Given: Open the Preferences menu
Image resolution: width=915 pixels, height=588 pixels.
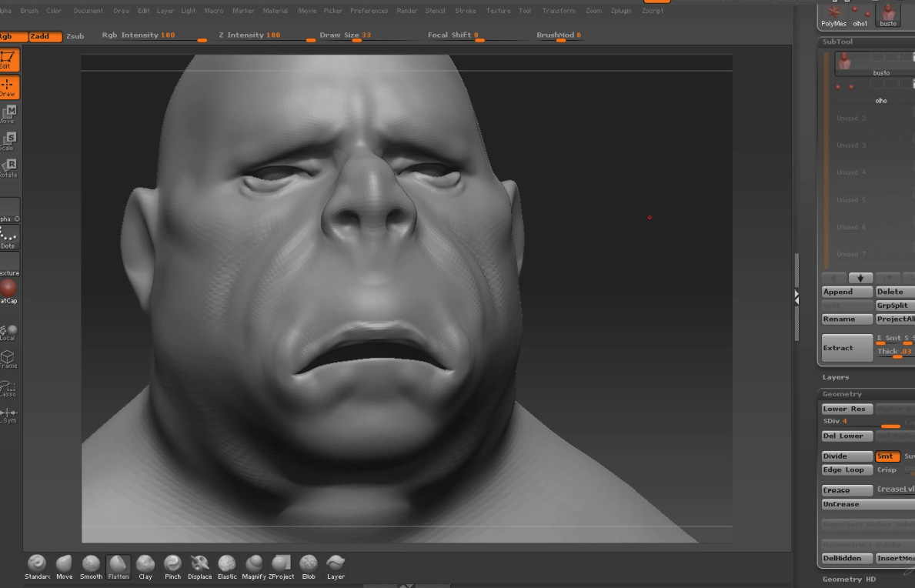Looking at the screenshot, I should (x=369, y=11).
